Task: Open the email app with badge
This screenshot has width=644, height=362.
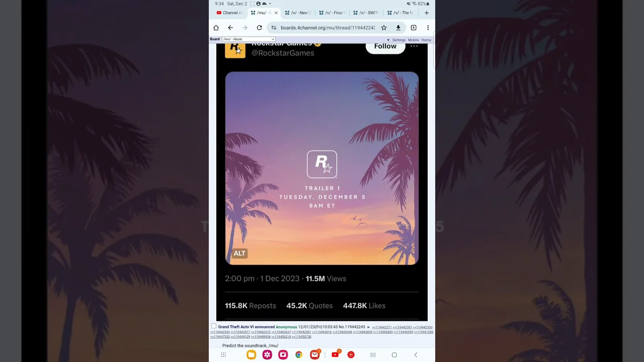Action: (x=315, y=354)
